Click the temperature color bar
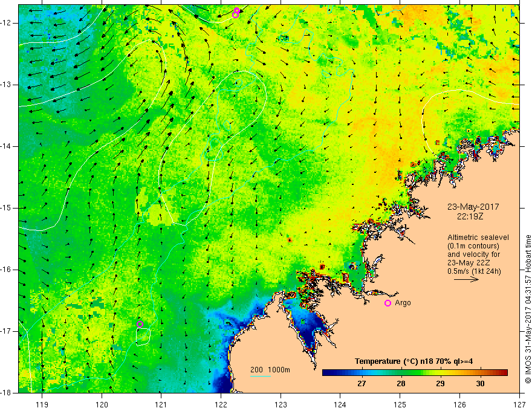Image resolution: width=532 pixels, height=411 pixels. (415, 373)
